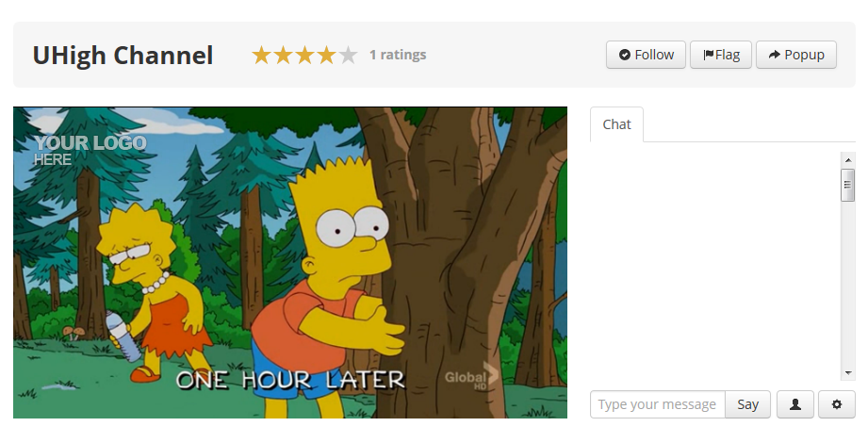The height and width of the screenshot is (443, 868).
Task: Focus the Type your message field
Action: [658, 404]
